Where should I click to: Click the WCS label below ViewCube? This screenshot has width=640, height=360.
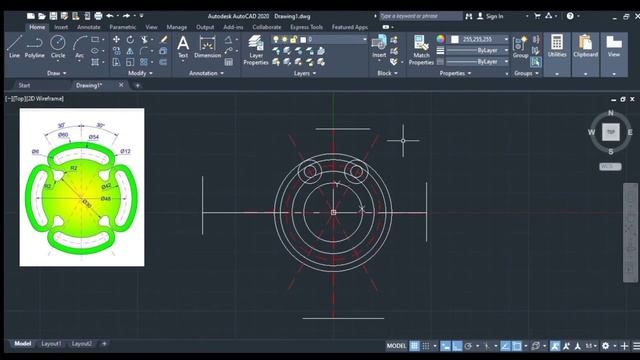click(610, 167)
